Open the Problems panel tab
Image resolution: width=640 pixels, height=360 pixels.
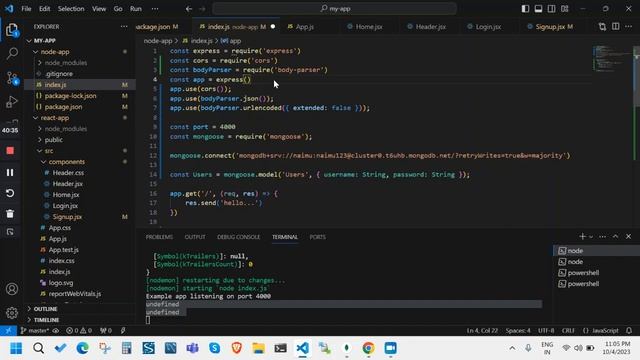click(x=159, y=237)
